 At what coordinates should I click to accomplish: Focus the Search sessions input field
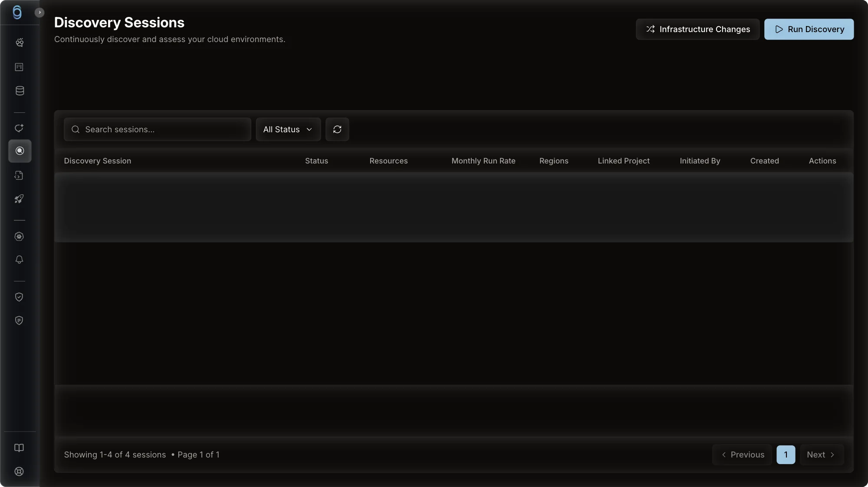click(x=158, y=129)
